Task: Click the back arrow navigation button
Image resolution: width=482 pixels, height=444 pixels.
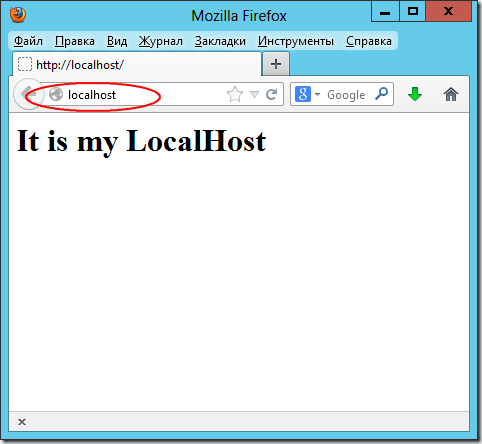Action: [x=29, y=94]
